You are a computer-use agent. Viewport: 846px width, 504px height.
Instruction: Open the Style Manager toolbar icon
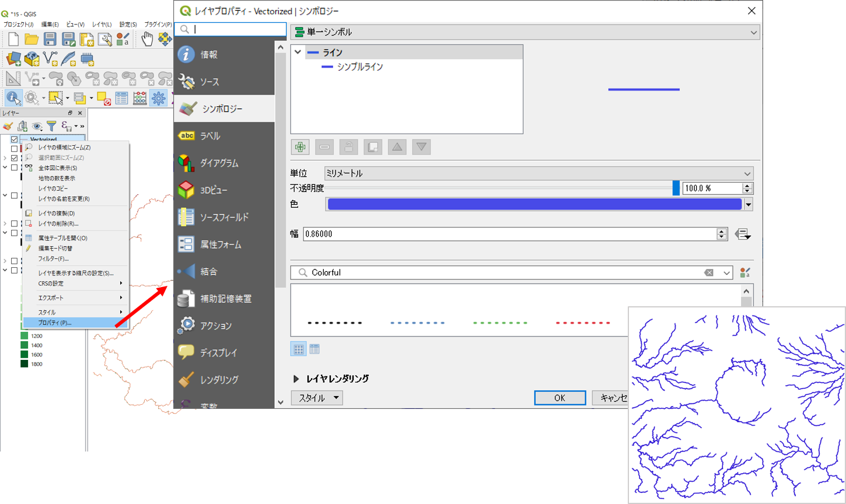pyautogui.click(x=123, y=40)
